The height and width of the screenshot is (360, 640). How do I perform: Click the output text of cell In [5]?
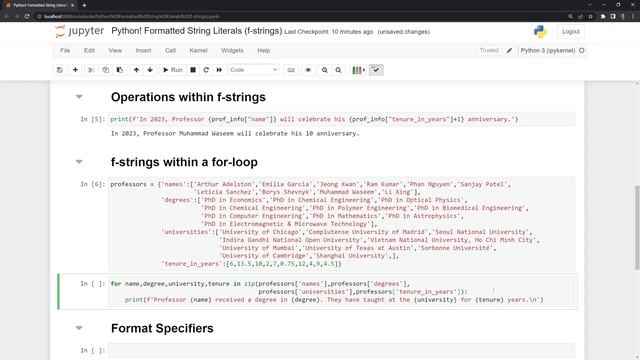coord(235,133)
